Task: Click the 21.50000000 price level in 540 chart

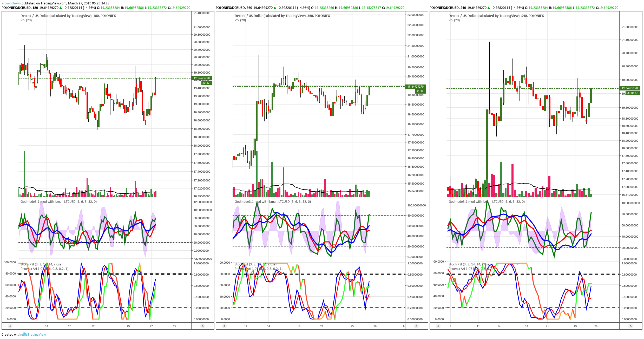Action: coord(630,27)
